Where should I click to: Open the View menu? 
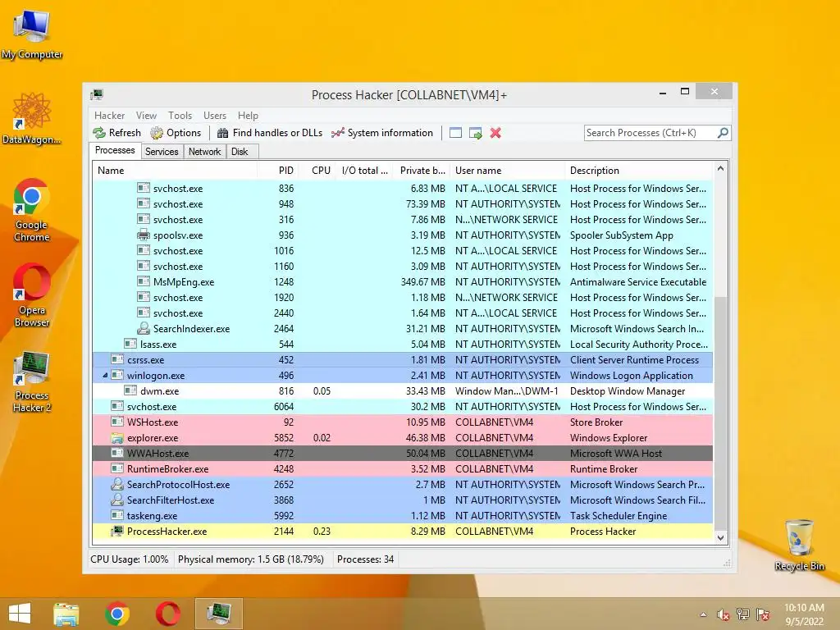pyautogui.click(x=146, y=116)
